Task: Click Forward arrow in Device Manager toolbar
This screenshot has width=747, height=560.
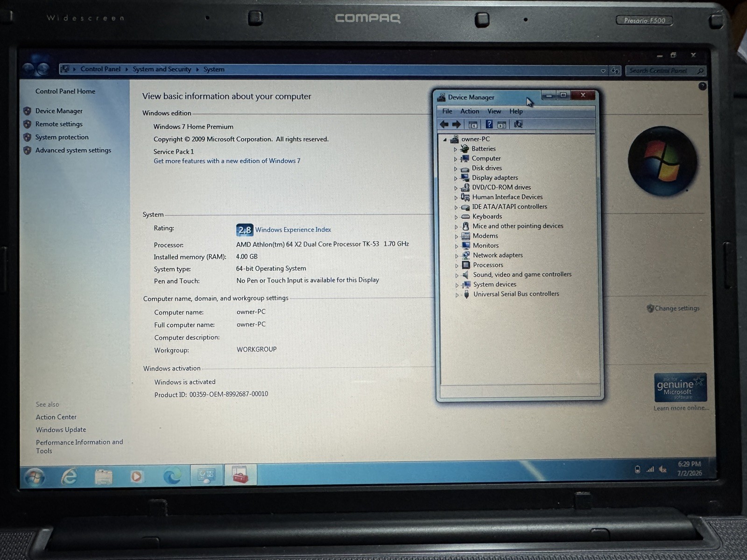Action: click(x=457, y=125)
